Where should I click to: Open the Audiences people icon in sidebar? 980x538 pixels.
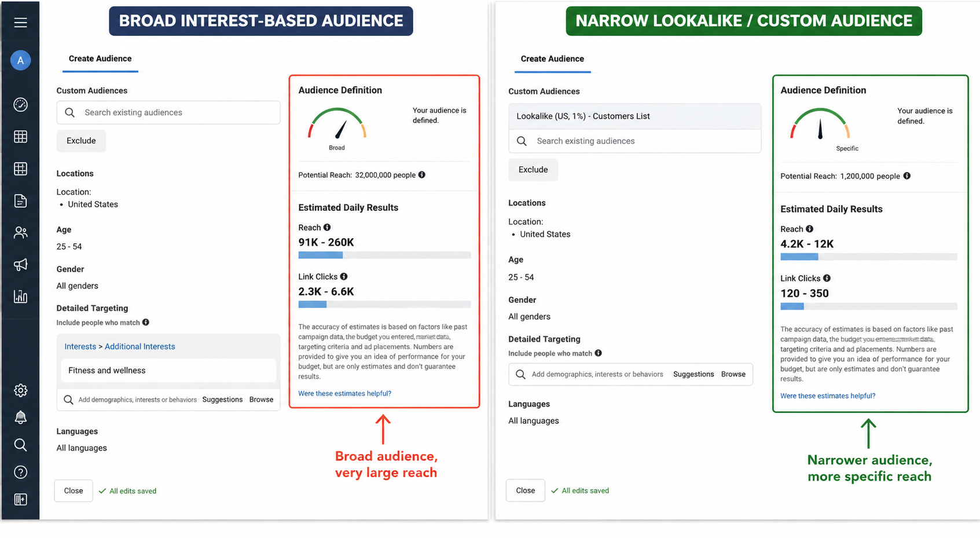20,233
